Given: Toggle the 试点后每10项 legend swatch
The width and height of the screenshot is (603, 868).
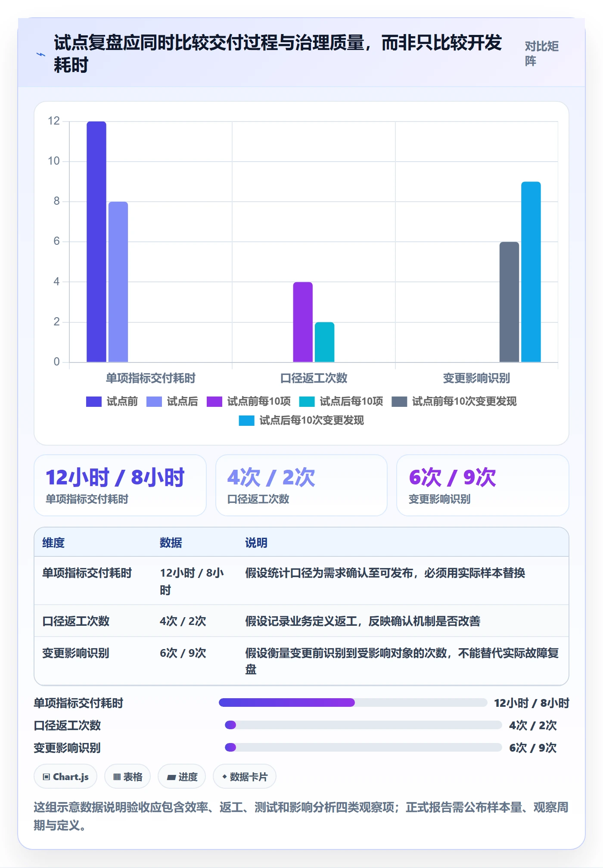Looking at the screenshot, I should 307,402.
